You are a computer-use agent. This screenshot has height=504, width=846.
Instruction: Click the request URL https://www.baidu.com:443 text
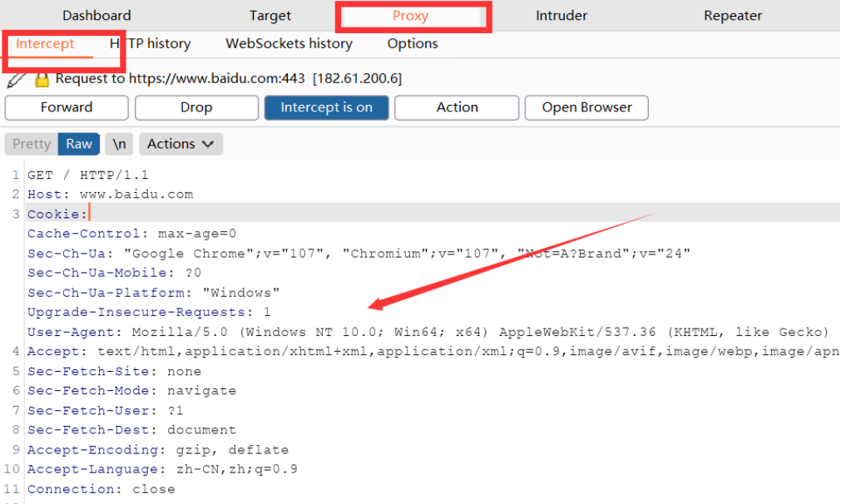coord(217,79)
